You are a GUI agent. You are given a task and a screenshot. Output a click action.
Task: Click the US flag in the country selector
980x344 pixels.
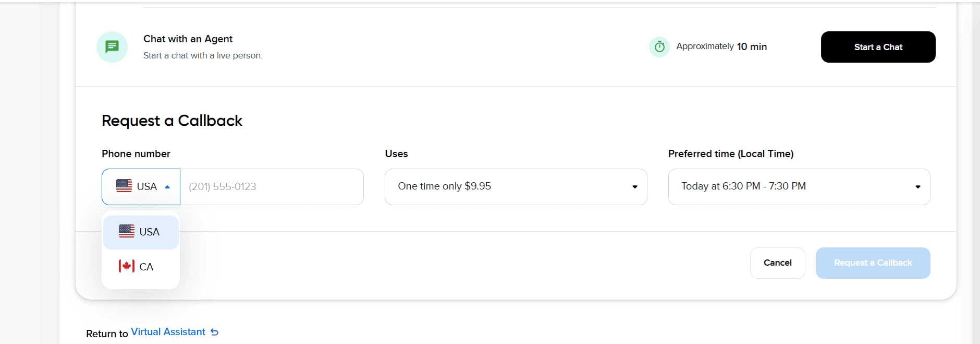pos(124,186)
